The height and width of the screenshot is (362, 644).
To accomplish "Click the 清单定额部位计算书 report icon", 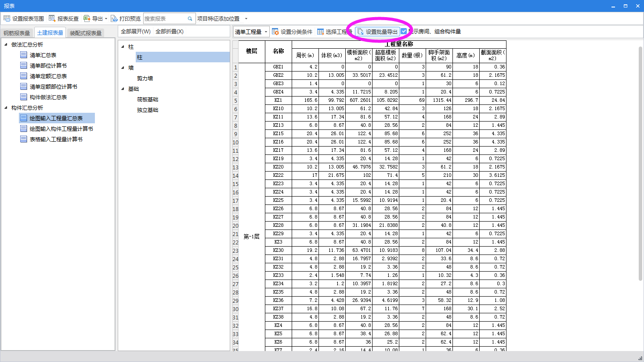I will tap(24, 86).
